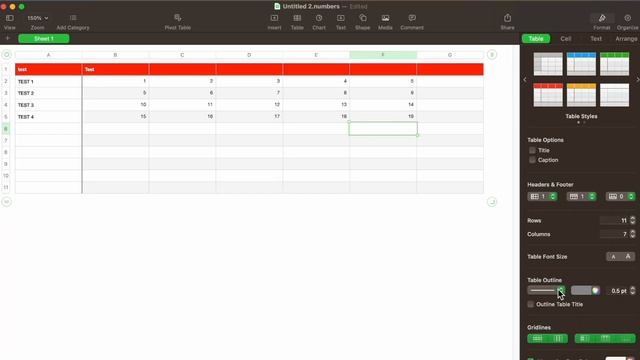The width and height of the screenshot is (640, 360).
Task: Open the Media toolbar menu
Action: (x=385, y=18)
